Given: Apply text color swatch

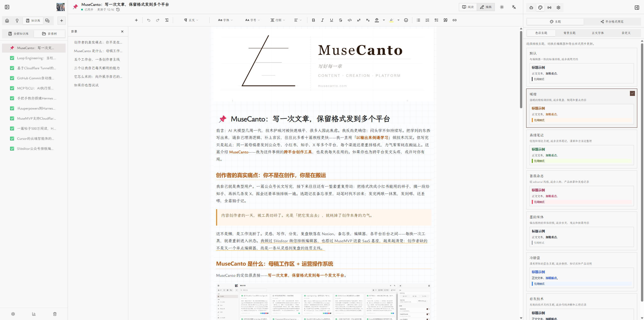Looking at the screenshot, I should [x=377, y=20].
